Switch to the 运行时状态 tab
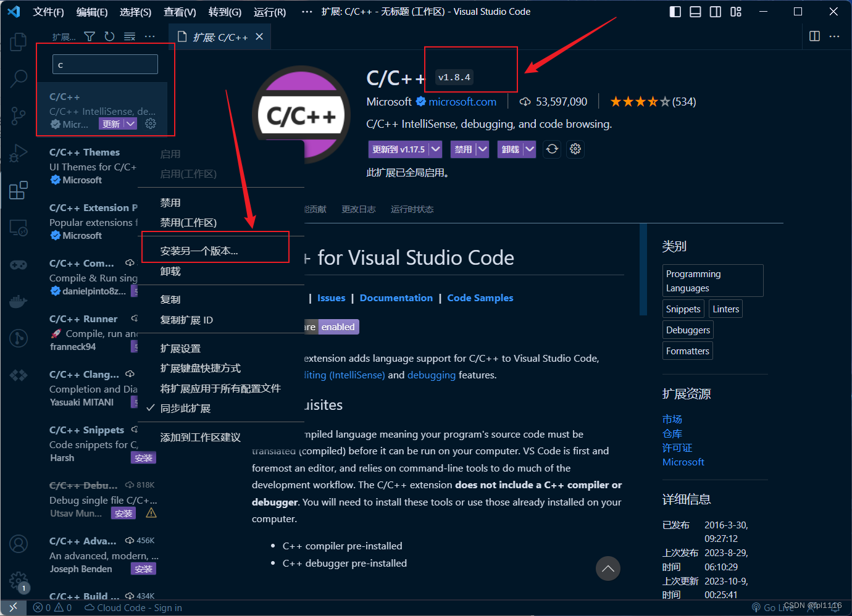The width and height of the screenshot is (852, 616). point(412,209)
